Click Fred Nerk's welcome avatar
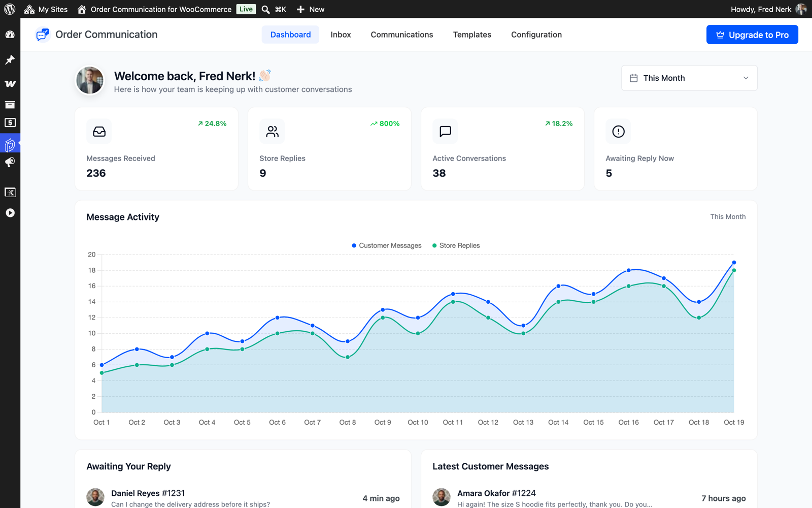Viewport: 812px width, 508px height. pos(90,80)
